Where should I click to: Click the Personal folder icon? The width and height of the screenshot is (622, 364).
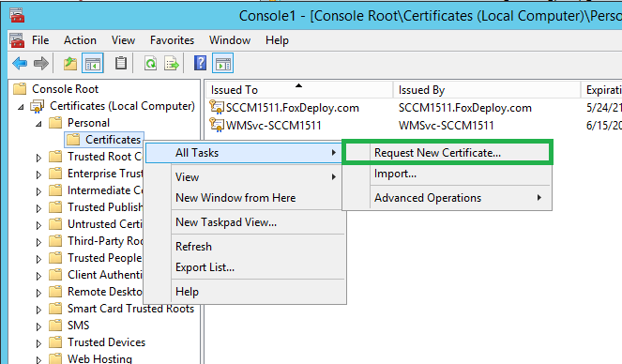coord(55,123)
